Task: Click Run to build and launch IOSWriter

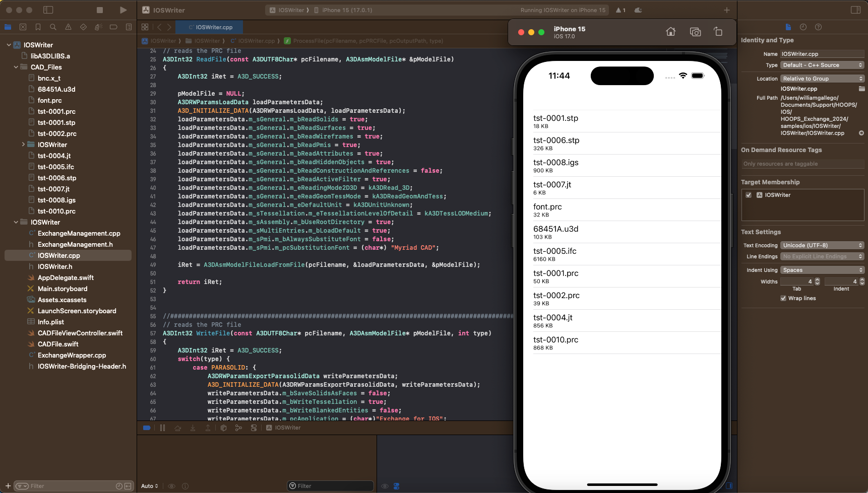Action: pos(122,10)
